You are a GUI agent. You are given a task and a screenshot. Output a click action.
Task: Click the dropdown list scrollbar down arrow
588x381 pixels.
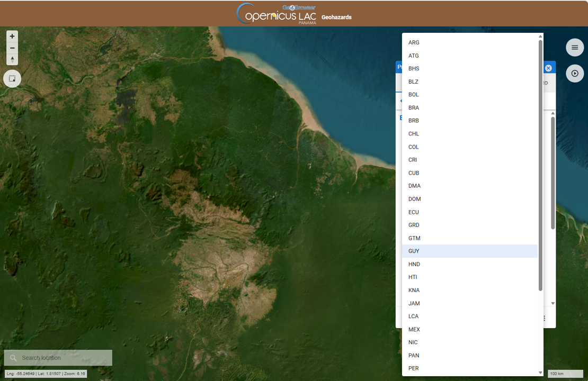pyautogui.click(x=540, y=373)
